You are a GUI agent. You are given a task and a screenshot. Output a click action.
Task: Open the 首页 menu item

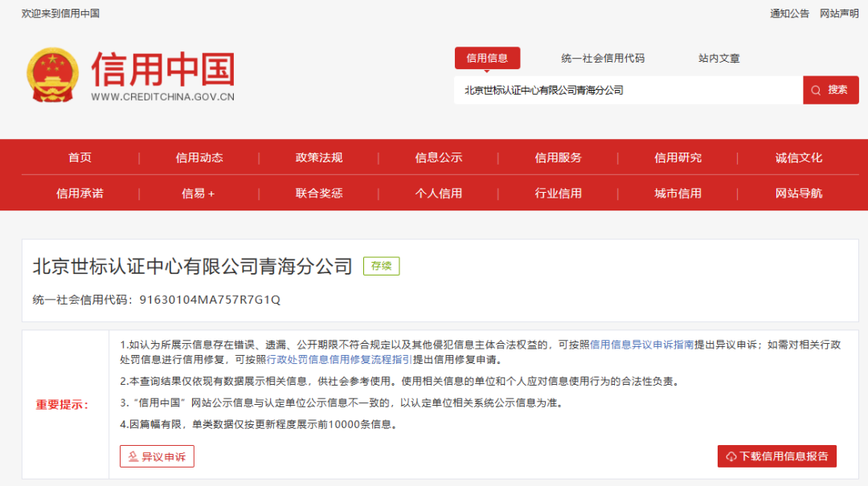pos(80,157)
